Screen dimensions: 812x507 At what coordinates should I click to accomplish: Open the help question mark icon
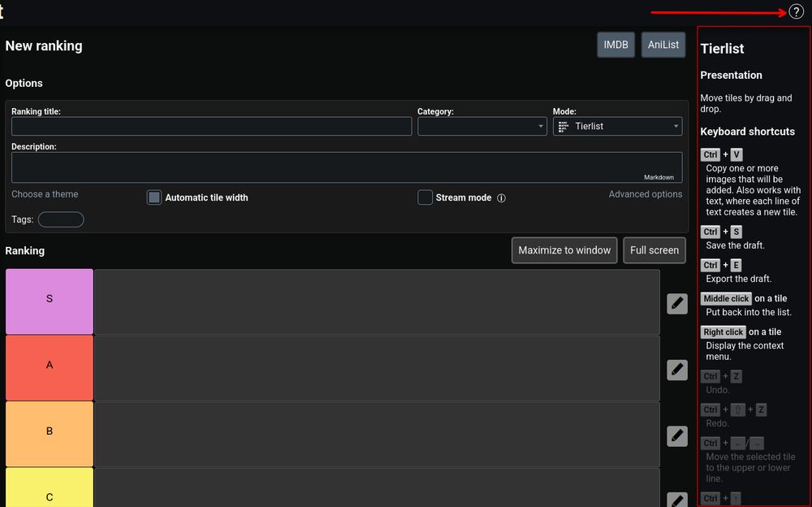tap(796, 11)
